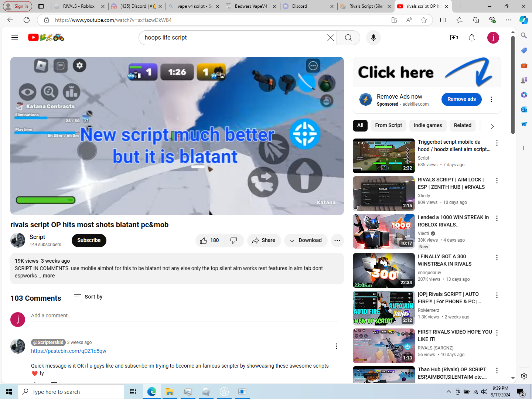Select the Indie games filter chip
The width and height of the screenshot is (532, 399).
(x=428, y=126)
